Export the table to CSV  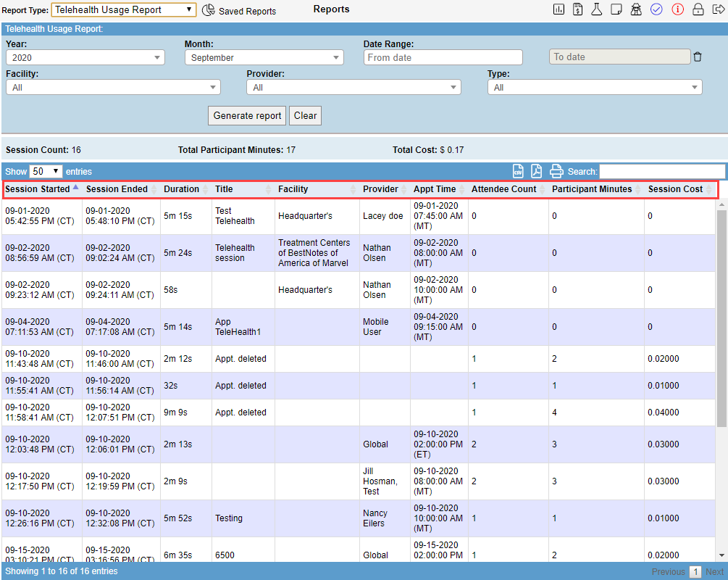pos(518,171)
